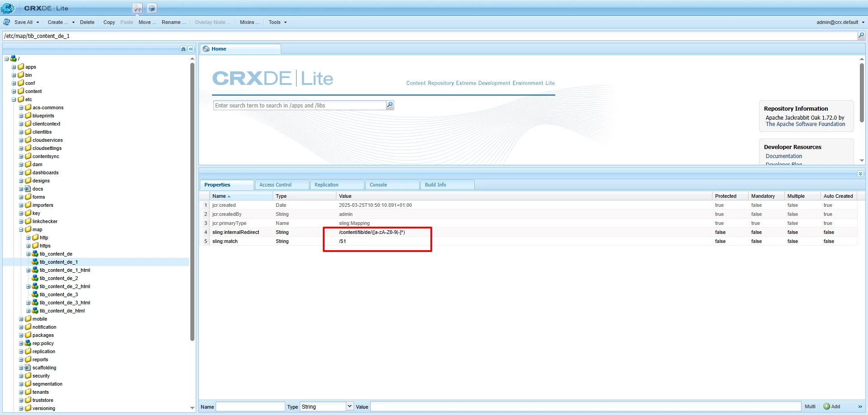The width and height of the screenshot is (868, 415).
Task: Open the Create dropdown arrow
Action: tap(73, 22)
